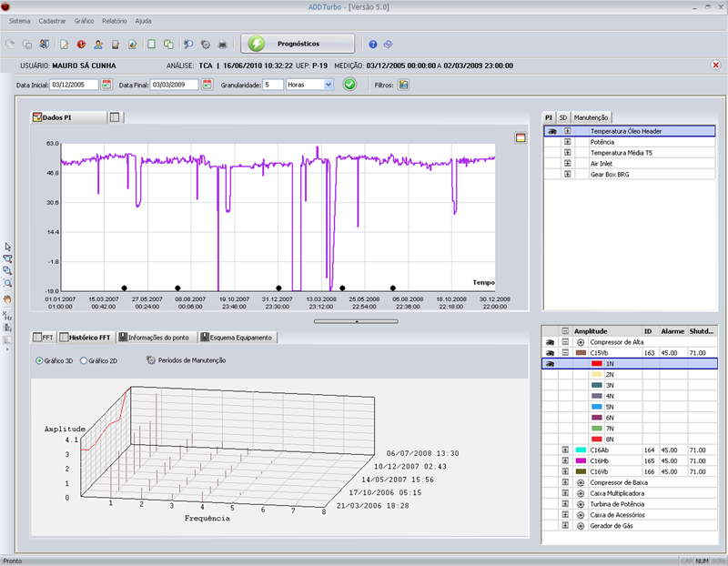The height and width of the screenshot is (566, 728).
Task: Toggle eye visibility for C15Vb row
Action: [x=551, y=353]
